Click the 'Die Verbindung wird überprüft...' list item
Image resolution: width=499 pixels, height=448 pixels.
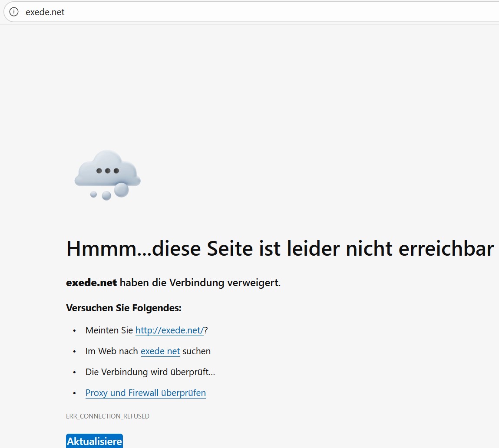(150, 372)
